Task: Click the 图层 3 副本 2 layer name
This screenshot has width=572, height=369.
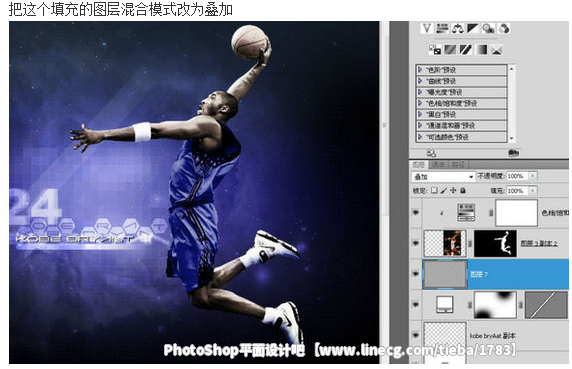Action: (539, 243)
